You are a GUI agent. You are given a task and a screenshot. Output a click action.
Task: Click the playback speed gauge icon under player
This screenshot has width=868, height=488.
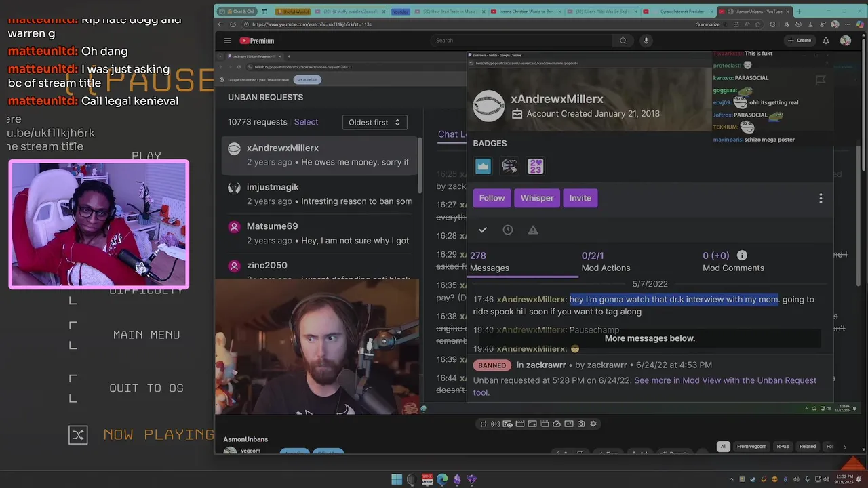pyautogui.click(x=557, y=424)
